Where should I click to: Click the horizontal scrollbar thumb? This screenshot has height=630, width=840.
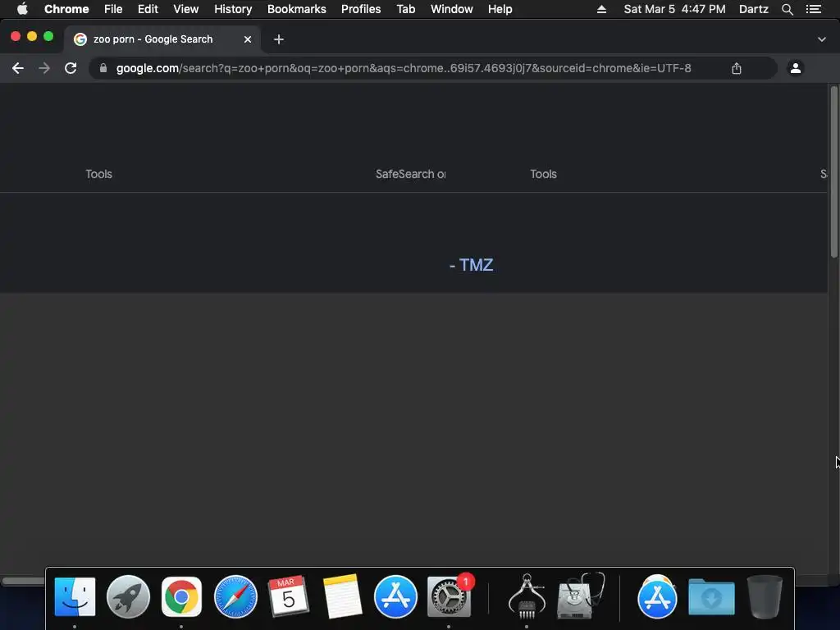pyautogui.click(x=24, y=581)
